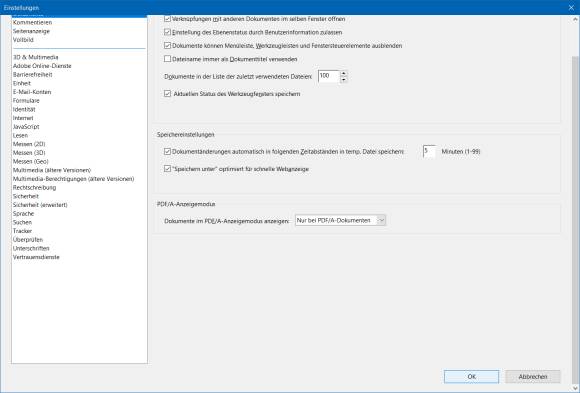The height and width of the screenshot is (393, 580).
Task: Increase recent documents count with up arrow
Action: [x=344, y=73]
